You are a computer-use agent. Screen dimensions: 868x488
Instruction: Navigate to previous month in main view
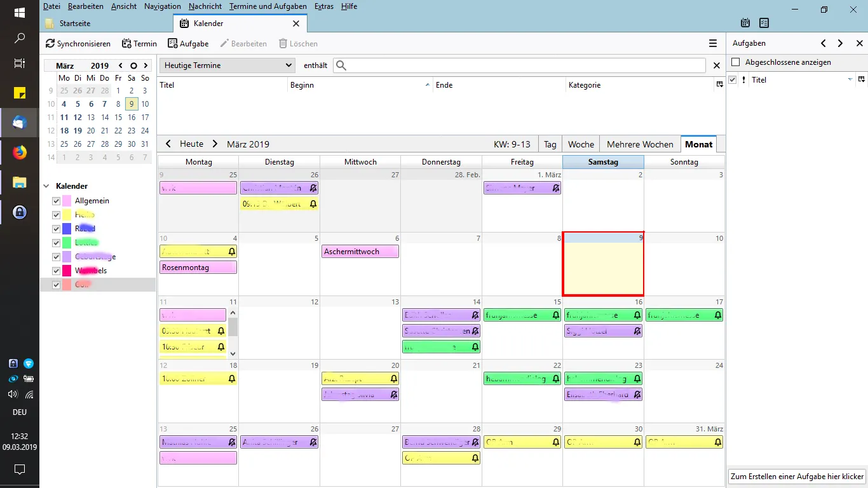[x=168, y=144]
